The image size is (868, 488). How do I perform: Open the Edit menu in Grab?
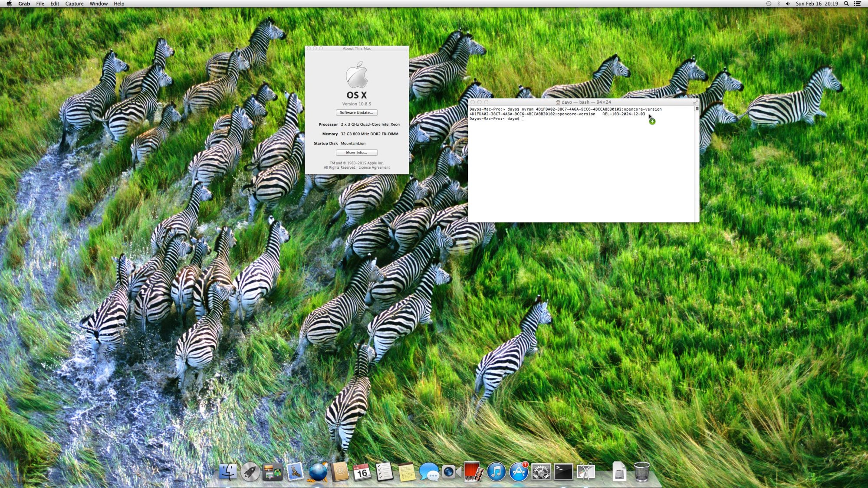pyautogui.click(x=55, y=3)
